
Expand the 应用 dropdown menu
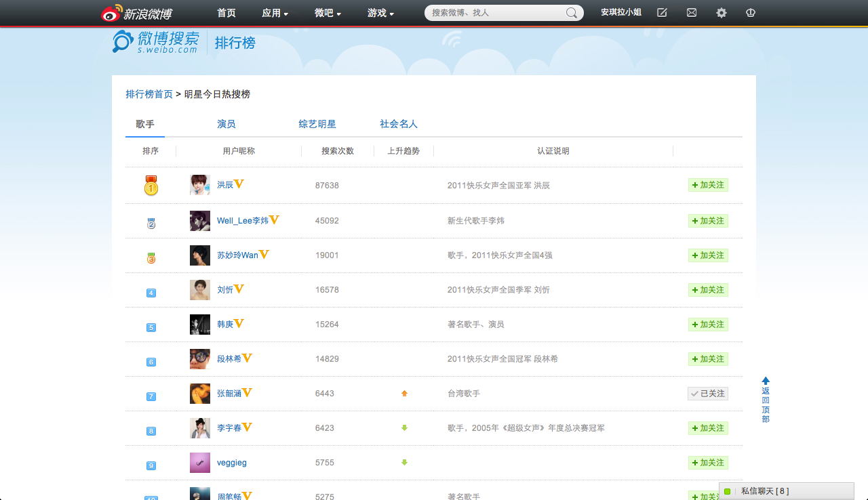[x=275, y=13]
